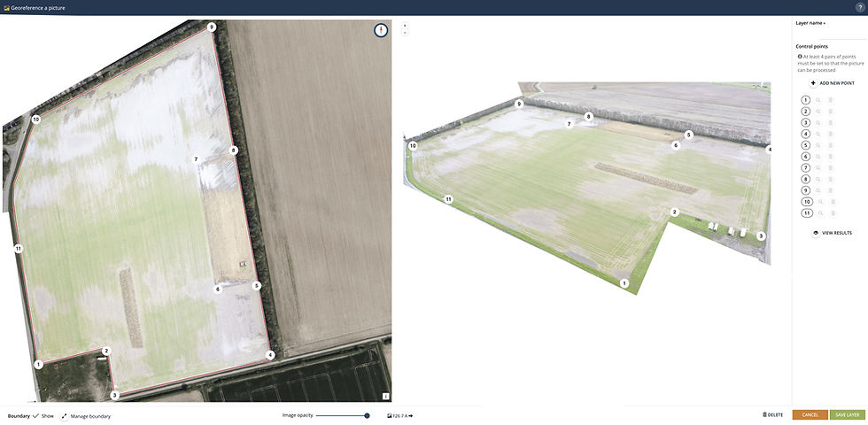Select control point 11 badge in list
Viewport: 868px width, 425px height.
pos(807,213)
